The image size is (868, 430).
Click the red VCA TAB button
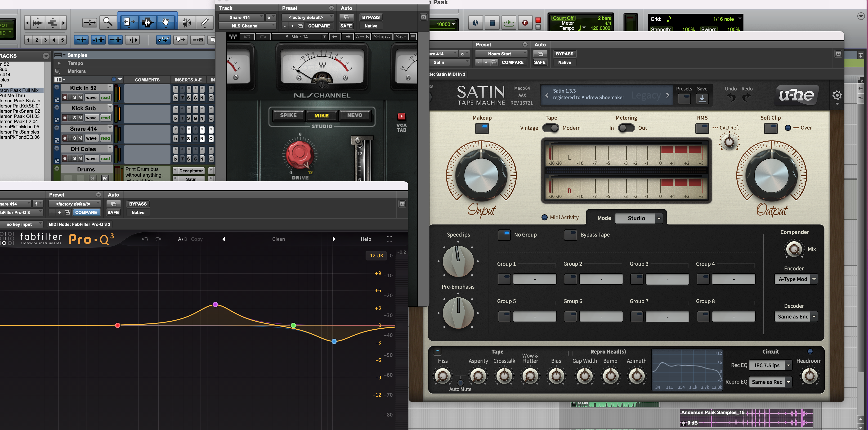tap(401, 116)
